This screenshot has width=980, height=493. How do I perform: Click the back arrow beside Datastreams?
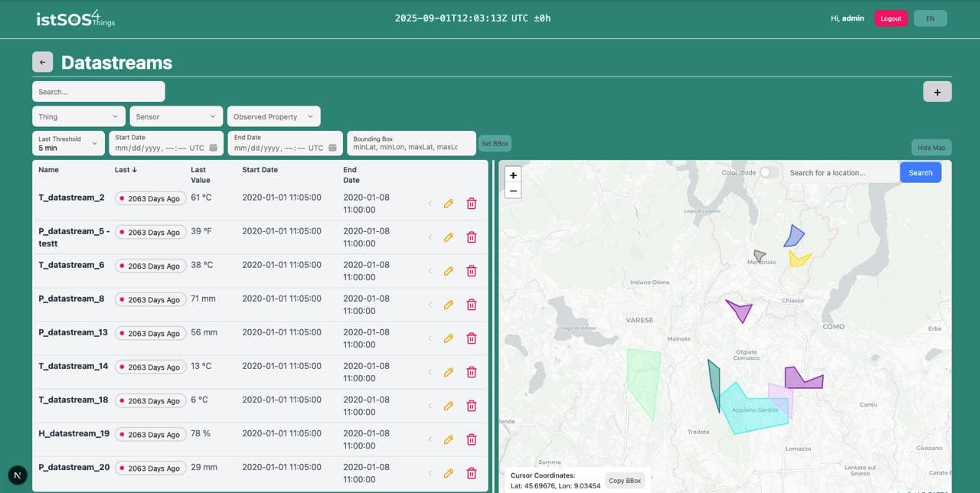(x=42, y=62)
